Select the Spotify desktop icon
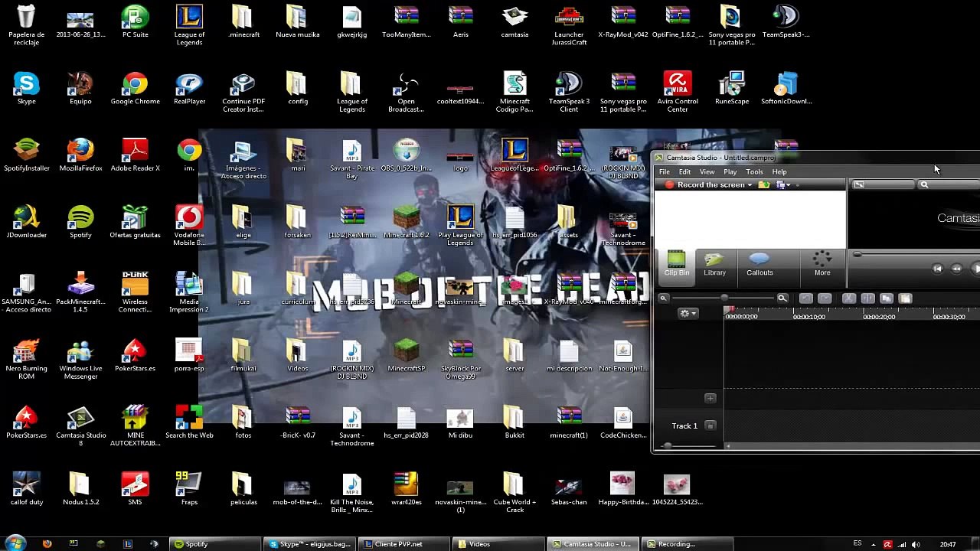The width and height of the screenshot is (980, 551). click(x=80, y=223)
